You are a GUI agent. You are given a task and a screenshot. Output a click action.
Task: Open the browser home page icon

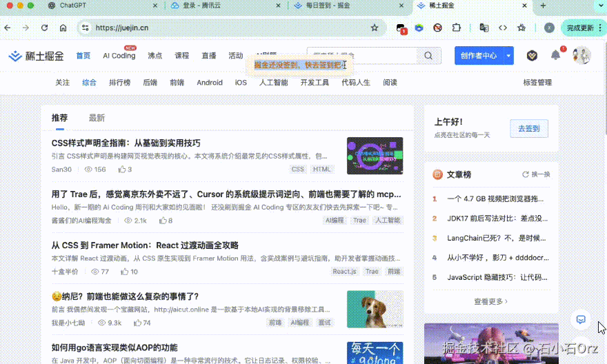pos(63,28)
